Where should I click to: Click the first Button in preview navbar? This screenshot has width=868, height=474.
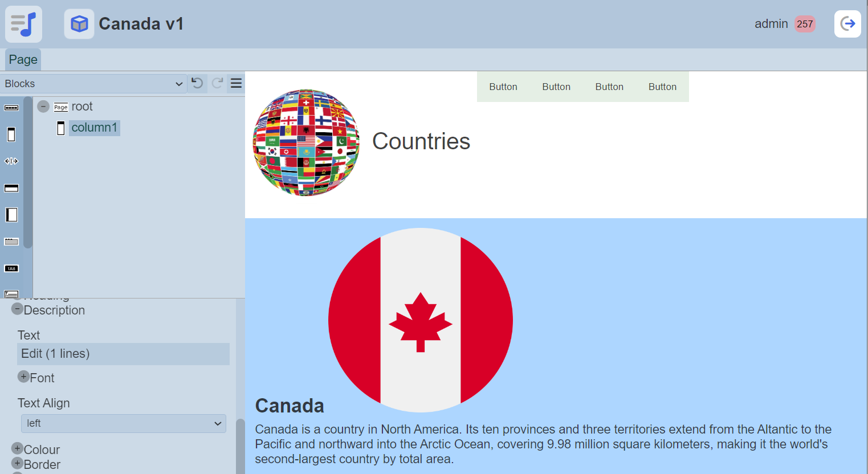click(x=503, y=87)
